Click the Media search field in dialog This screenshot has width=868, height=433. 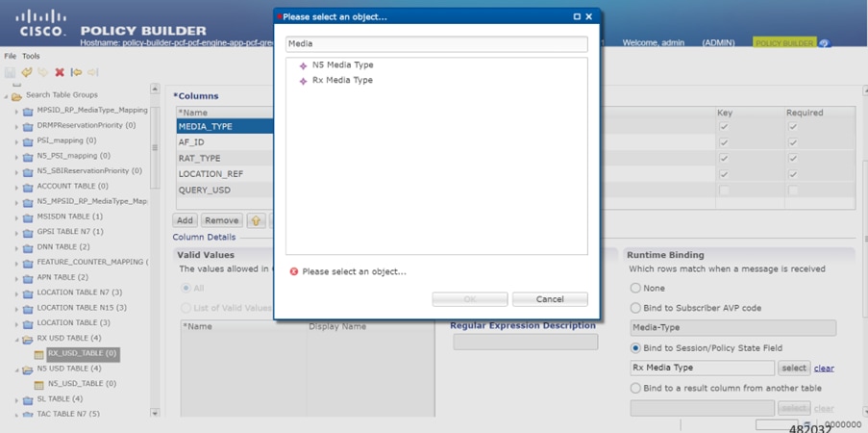[x=436, y=44]
